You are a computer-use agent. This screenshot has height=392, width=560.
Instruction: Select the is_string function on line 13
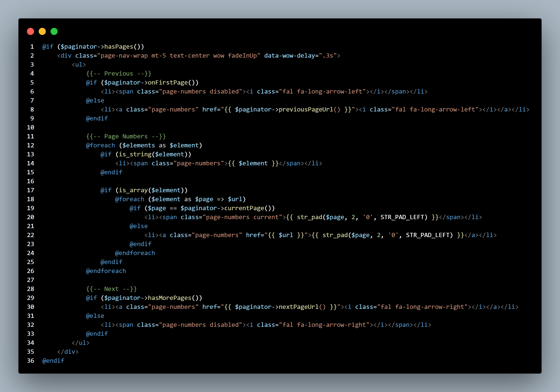pos(135,154)
